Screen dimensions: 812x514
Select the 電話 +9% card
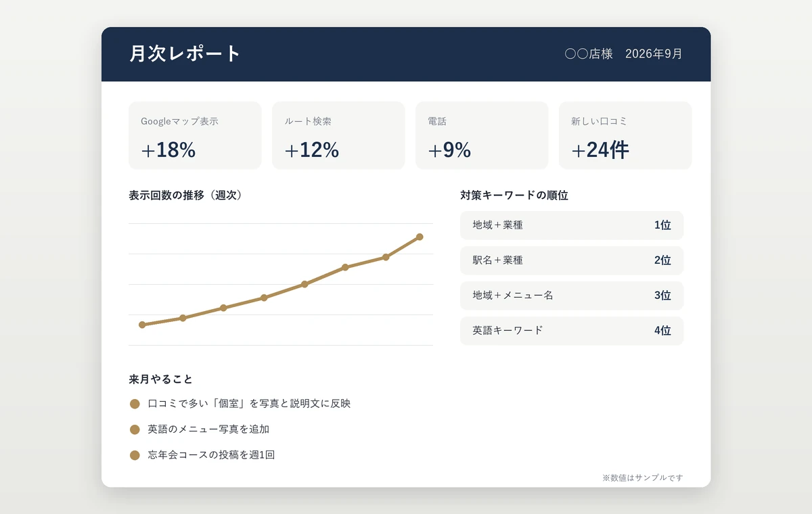pos(482,135)
